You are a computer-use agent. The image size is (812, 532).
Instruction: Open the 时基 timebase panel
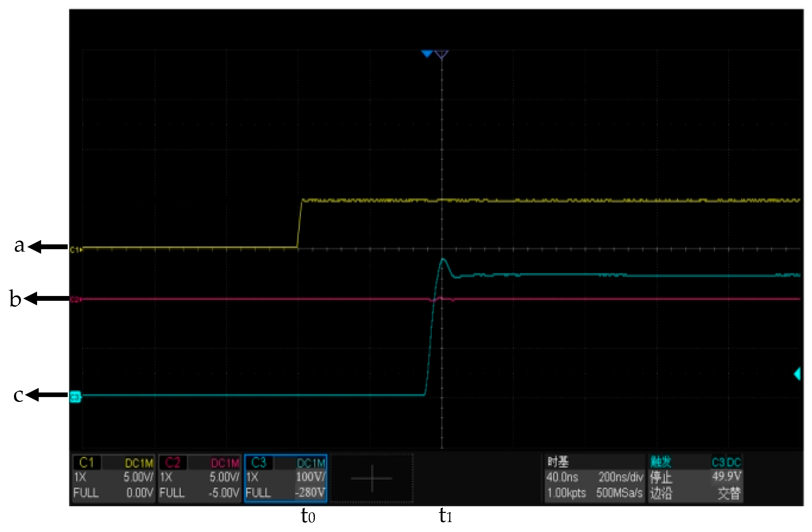(x=558, y=462)
